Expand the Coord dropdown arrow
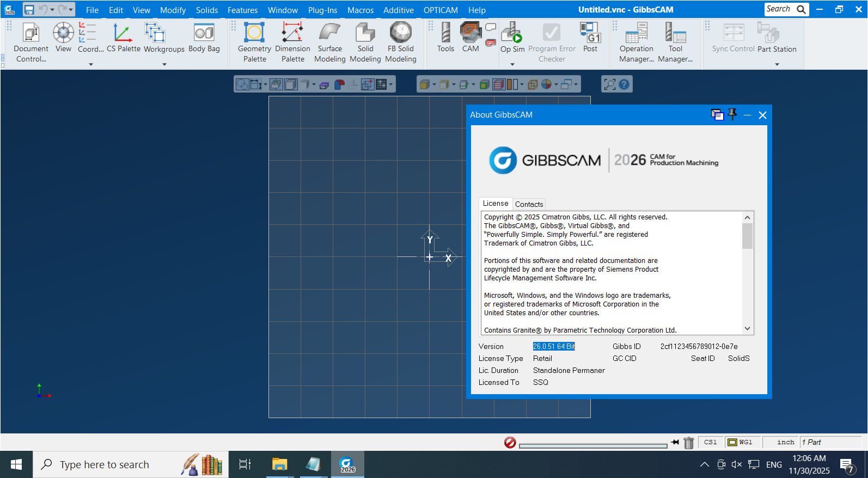868x478 pixels. click(x=91, y=64)
